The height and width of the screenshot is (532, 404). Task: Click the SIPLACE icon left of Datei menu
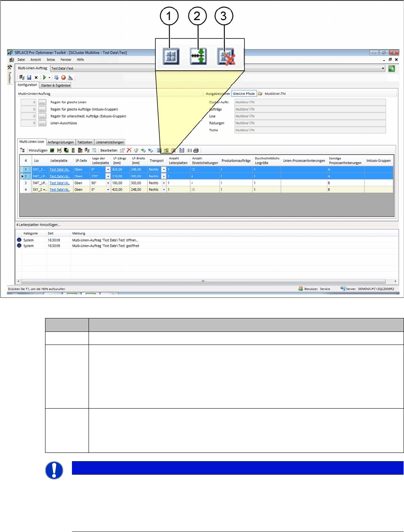coord(12,60)
